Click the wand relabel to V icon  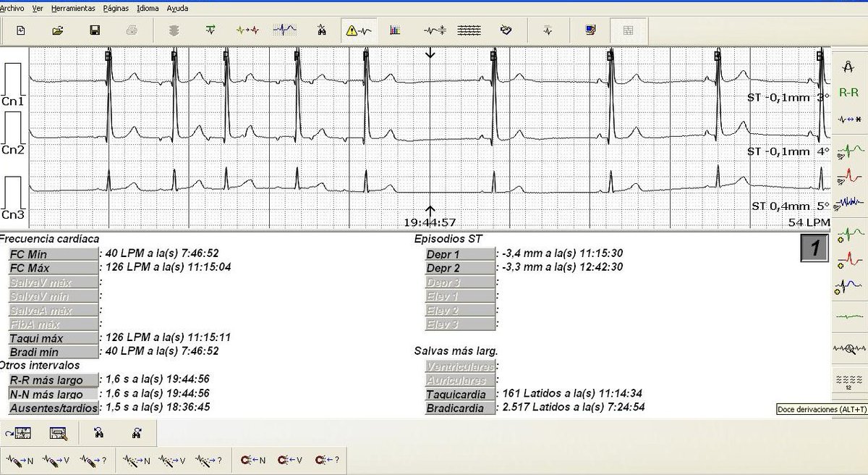click(172, 459)
